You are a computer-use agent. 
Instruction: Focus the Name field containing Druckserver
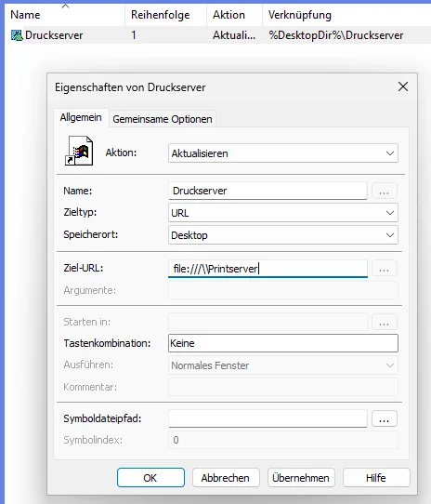(268, 191)
